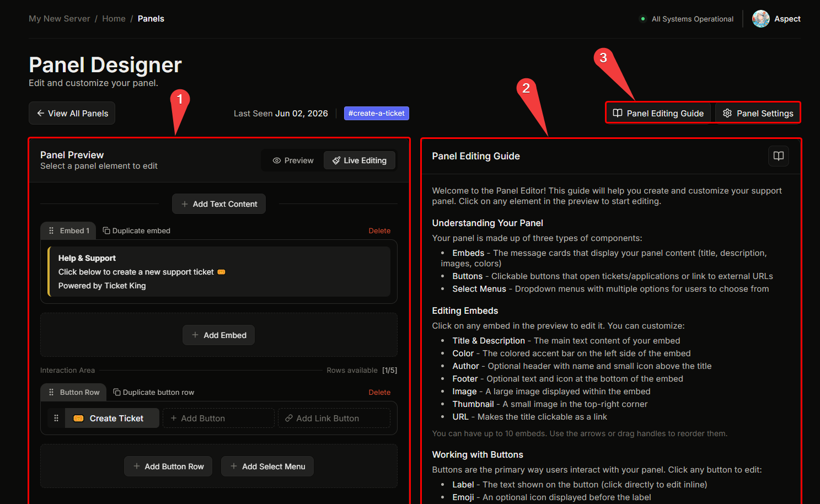Click the Help & Support embed title

[87, 258]
